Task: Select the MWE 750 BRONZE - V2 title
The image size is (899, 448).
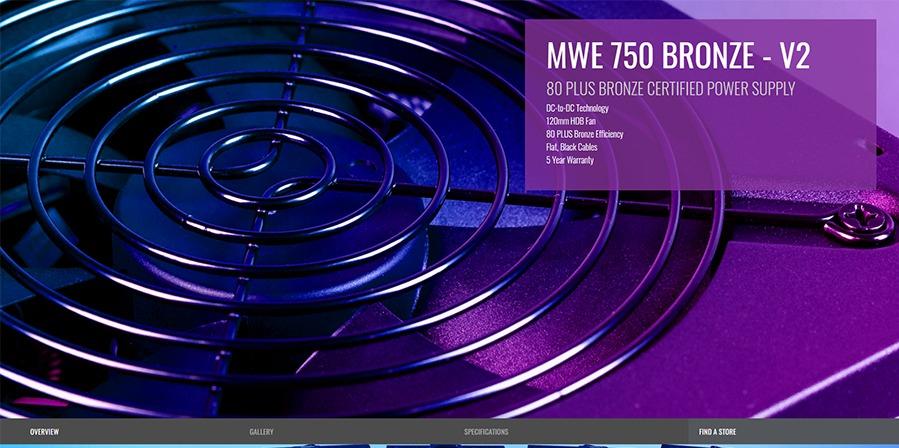Action: [x=678, y=56]
